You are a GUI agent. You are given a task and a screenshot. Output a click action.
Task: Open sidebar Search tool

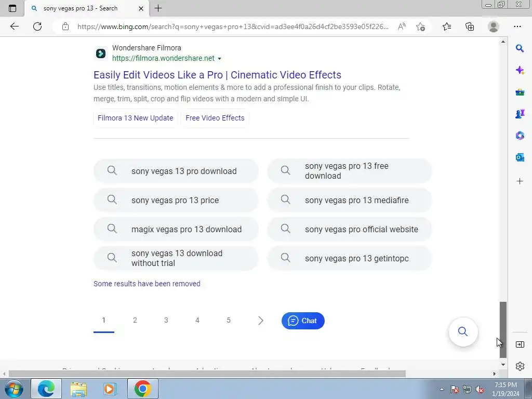click(520, 48)
